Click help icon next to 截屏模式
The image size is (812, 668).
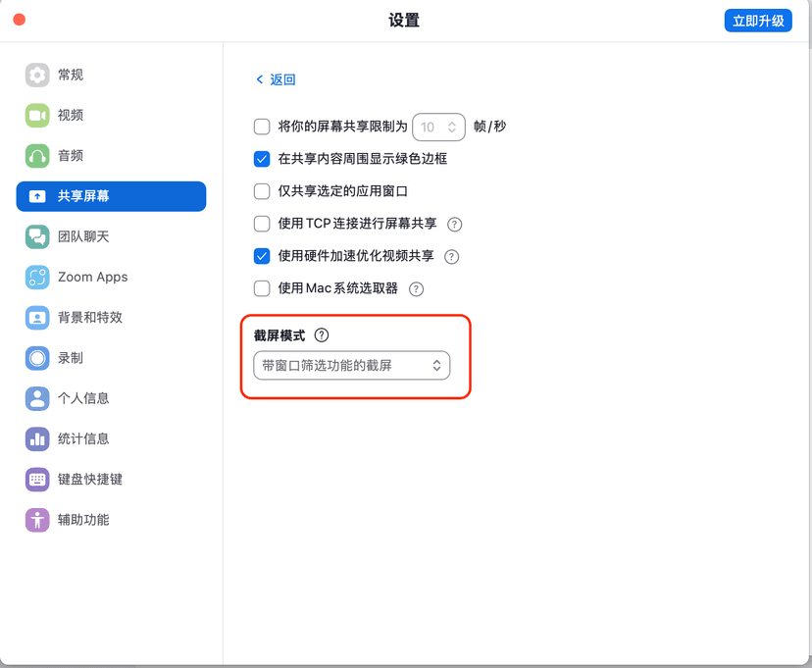pos(322,335)
